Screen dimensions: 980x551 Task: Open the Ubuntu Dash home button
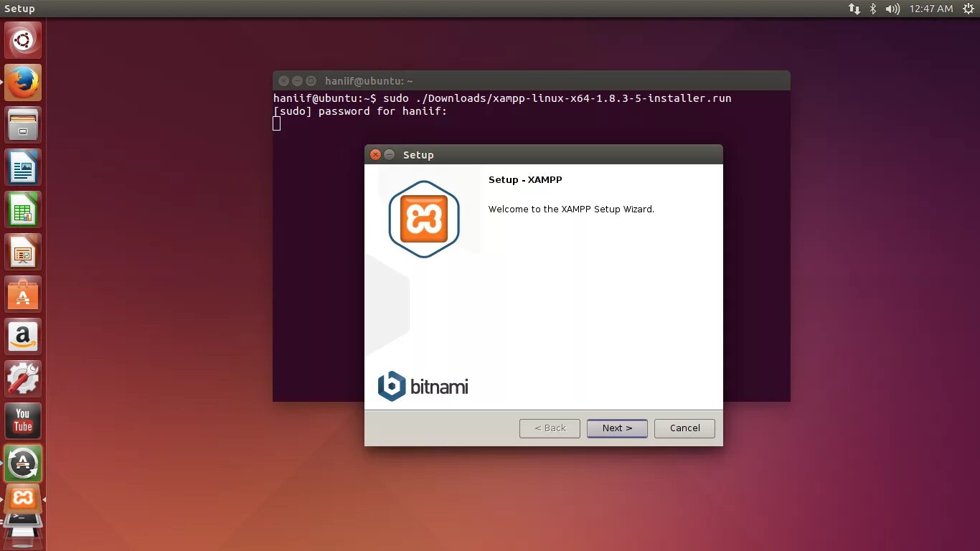coord(23,40)
